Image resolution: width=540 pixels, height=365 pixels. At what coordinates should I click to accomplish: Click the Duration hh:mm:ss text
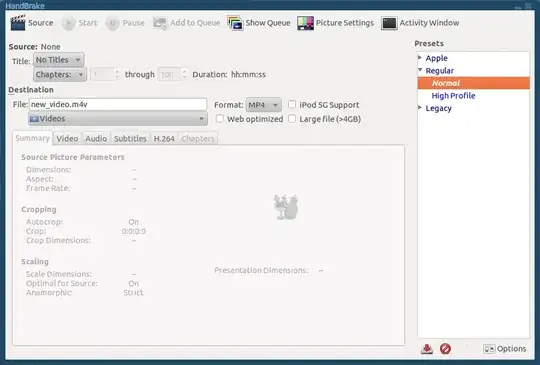(x=229, y=74)
